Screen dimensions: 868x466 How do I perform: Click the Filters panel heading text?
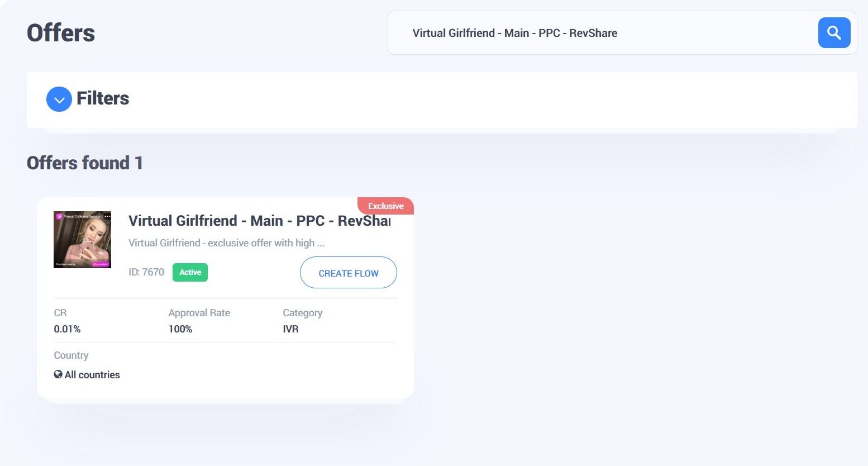click(103, 98)
